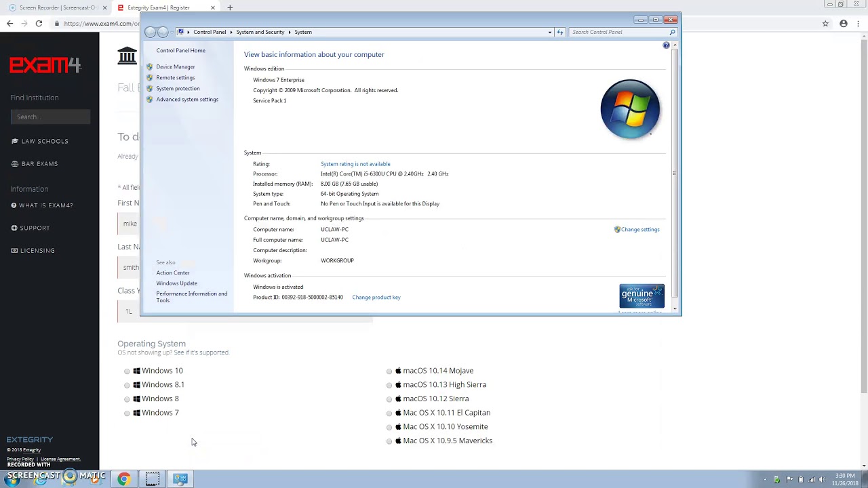Viewport: 868px width, 488px height.
Task: Open Device Manager link
Action: (x=176, y=66)
